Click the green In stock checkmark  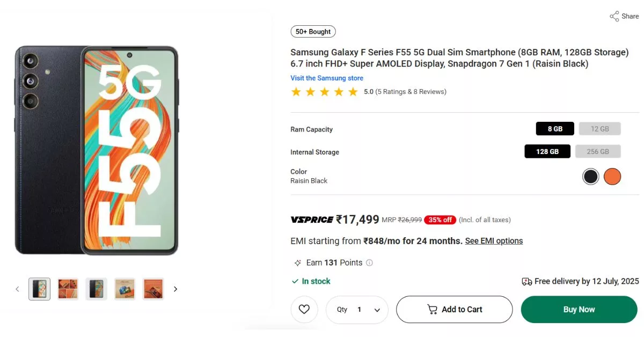point(295,281)
